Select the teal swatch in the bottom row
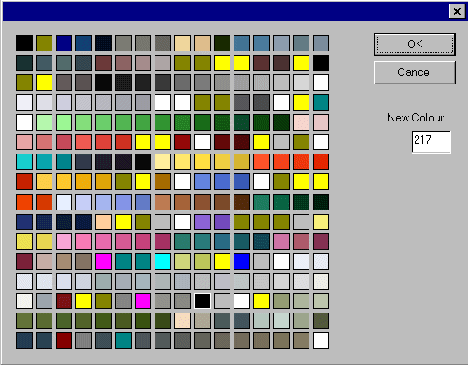The image size is (468, 365). coord(123,340)
